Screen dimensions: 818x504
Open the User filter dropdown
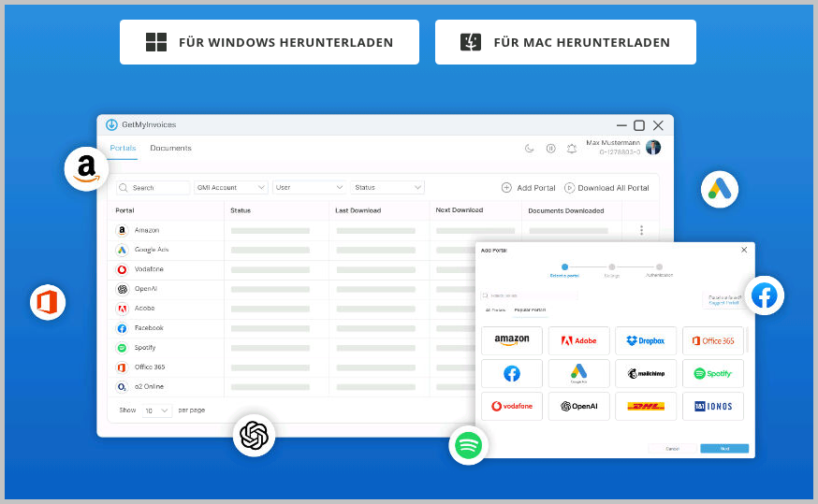pyautogui.click(x=309, y=188)
